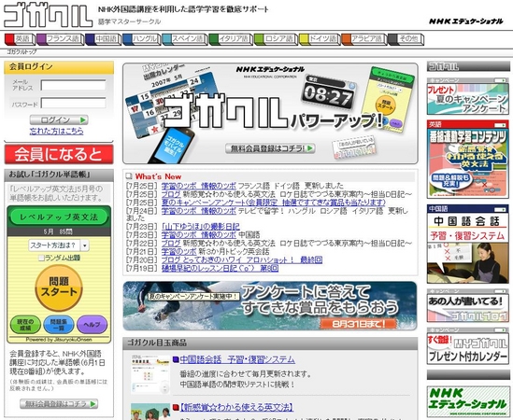Click the purple ヘルプ button
The height and width of the screenshot is (420, 513).
click(x=92, y=325)
